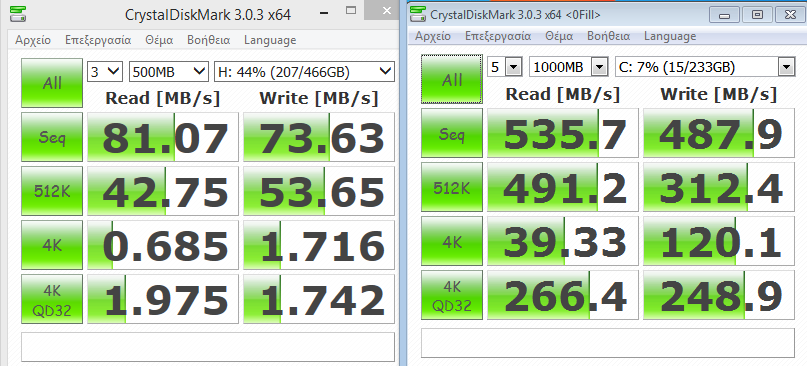The image size is (807, 366).
Task: Click 512K read result 42.75
Action: click(x=163, y=191)
